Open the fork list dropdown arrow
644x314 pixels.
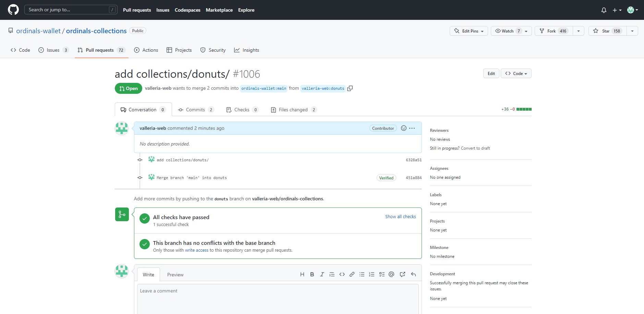(x=579, y=31)
